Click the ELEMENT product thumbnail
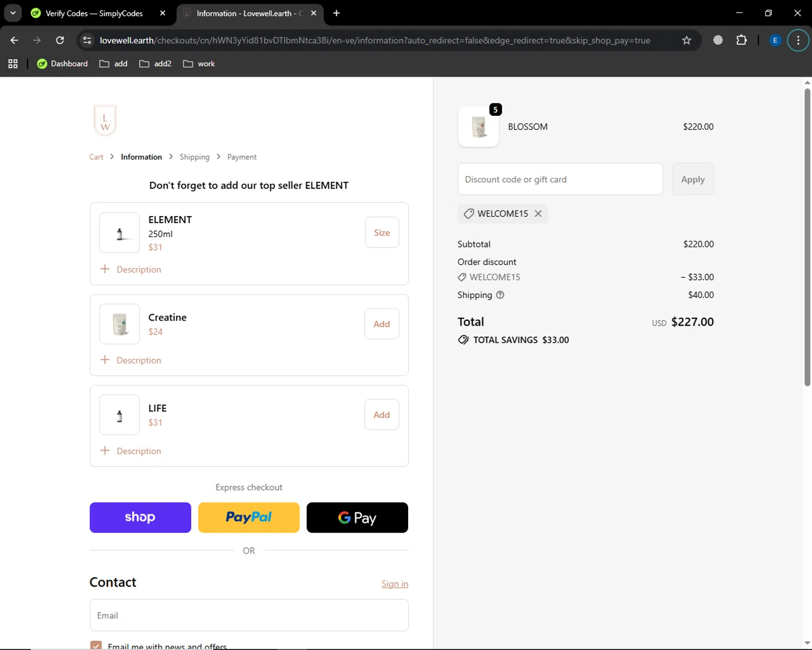Screen dimensions: 812x650 [120, 232]
